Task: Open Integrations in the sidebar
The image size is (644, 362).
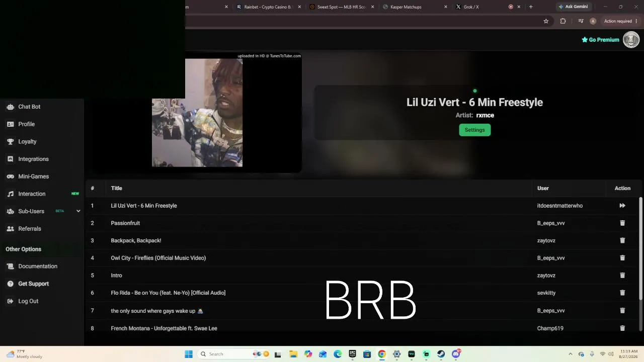Action: coord(33,159)
